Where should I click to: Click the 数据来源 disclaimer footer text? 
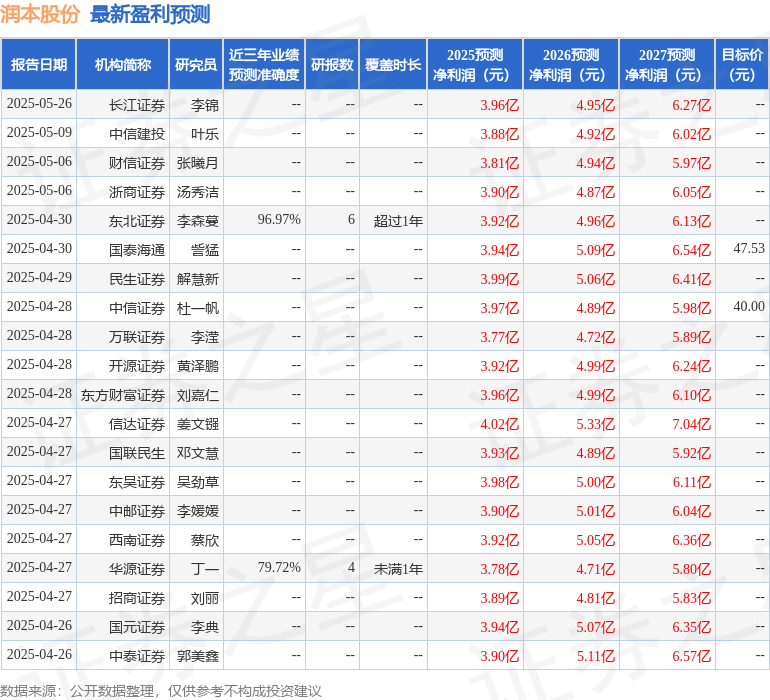tap(161, 691)
